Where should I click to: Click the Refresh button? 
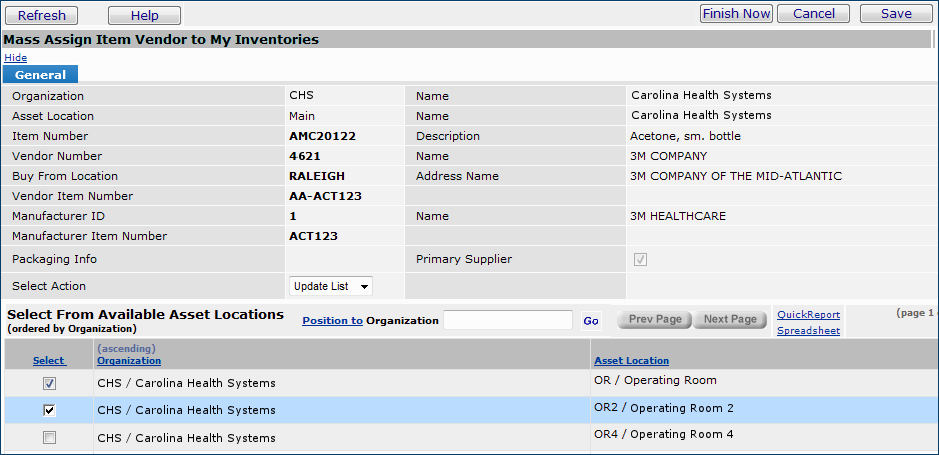click(x=42, y=15)
